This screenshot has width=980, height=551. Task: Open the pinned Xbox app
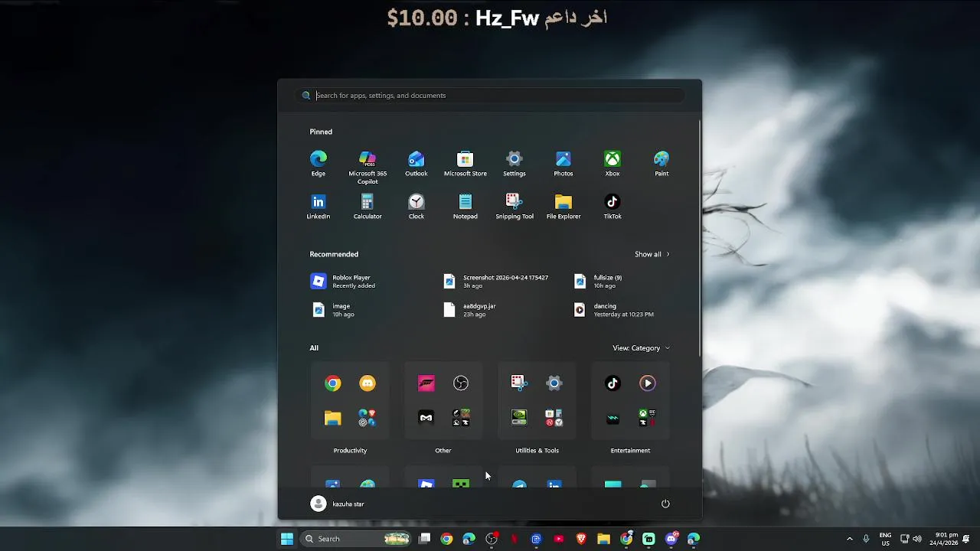pyautogui.click(x=612, y=164)
